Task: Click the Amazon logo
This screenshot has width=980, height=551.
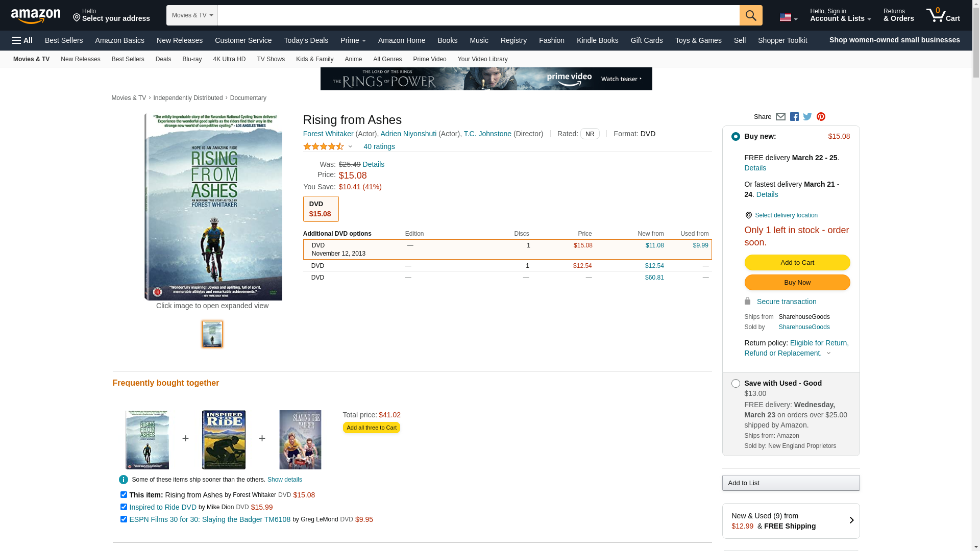Action: pyautogui.click(x=36, y=16)
